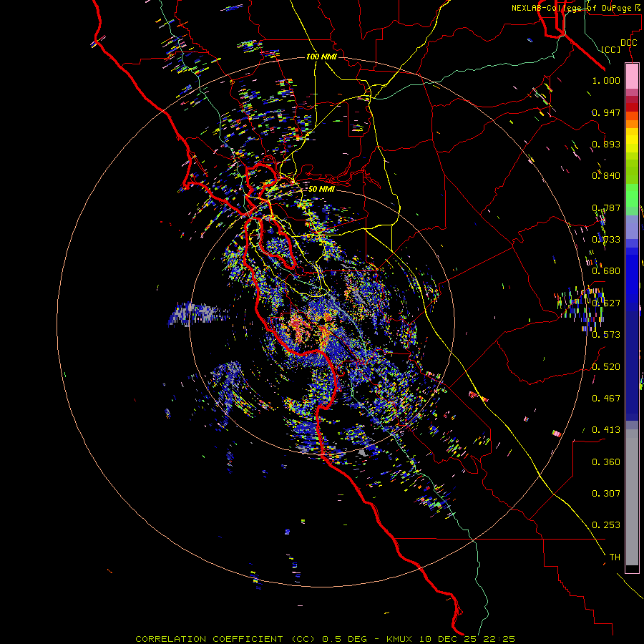Select the 0.413 scale value
This screenshot has height=644, width=644.
pyautogui.click(x=606, y=430)
